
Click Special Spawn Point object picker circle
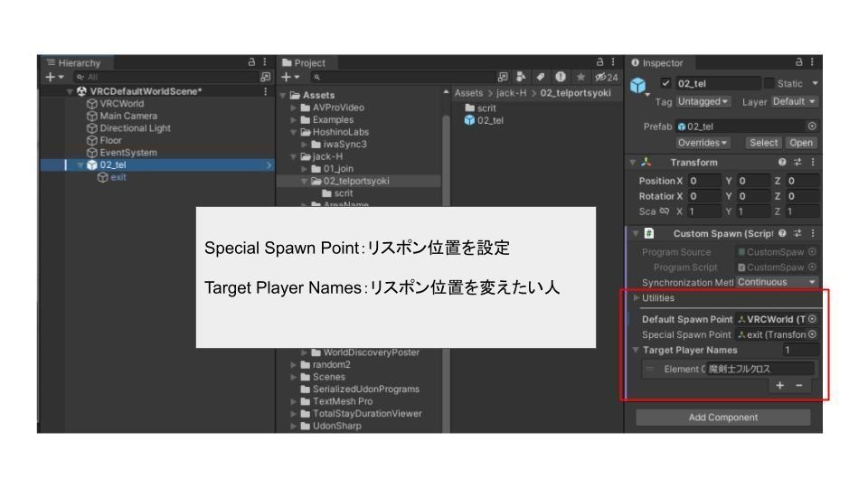[x=812, y=334]
